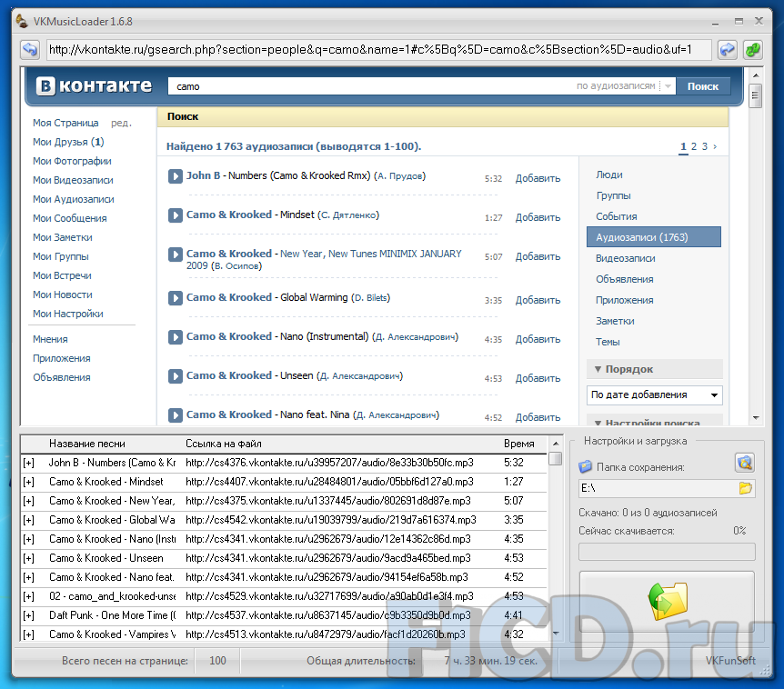Click the go-to-URL arrow icon

tap(727, 49)
